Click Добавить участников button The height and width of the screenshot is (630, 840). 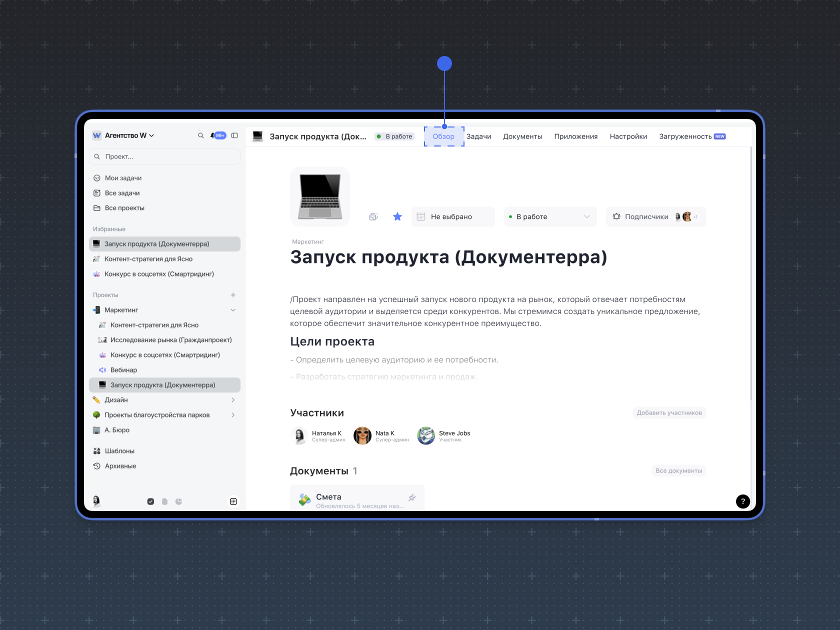[669, 413]
